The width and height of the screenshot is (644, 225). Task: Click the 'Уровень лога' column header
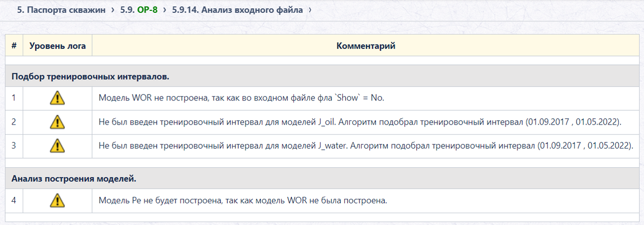[58, 46]
